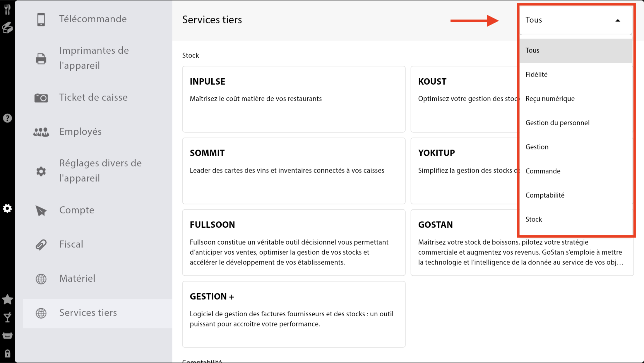Open Employés settings menu item
The width and height of the screenshot is (644, 363).
pos(80,132)
